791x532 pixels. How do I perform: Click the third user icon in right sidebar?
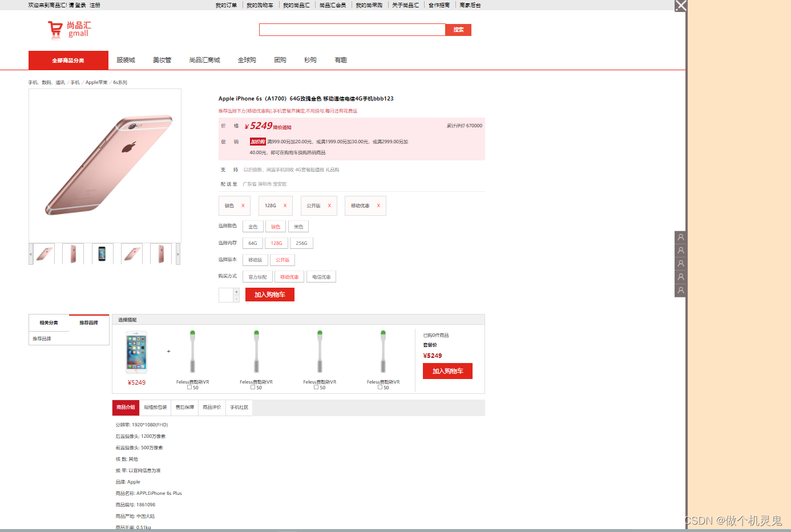coord(680,264)
